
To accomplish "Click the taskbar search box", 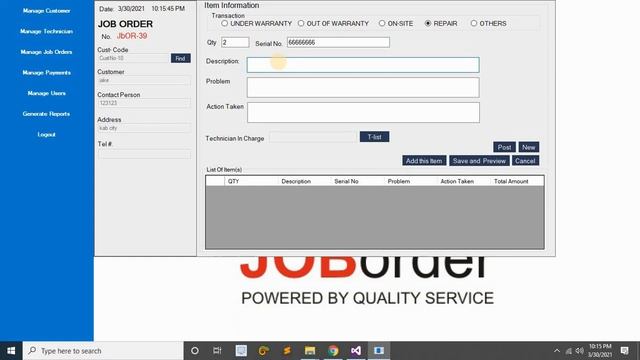I will 103,351.
